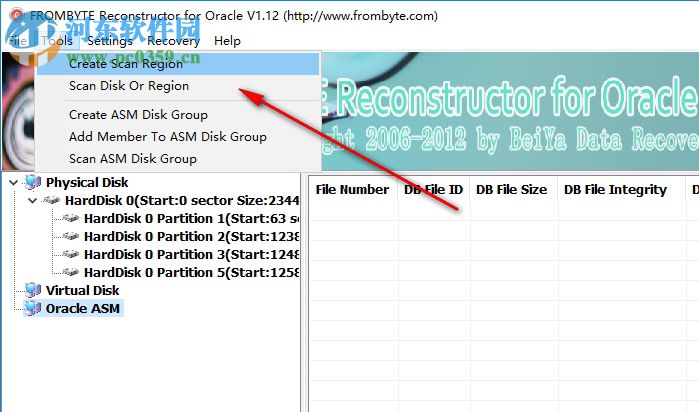Click the Partition 3 drive icon

coord(70,254)
